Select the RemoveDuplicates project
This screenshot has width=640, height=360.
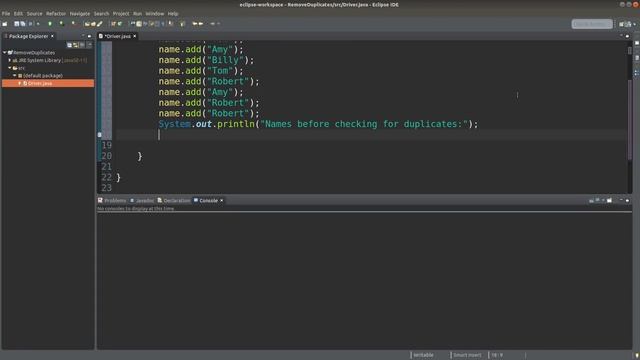(34, 53)
